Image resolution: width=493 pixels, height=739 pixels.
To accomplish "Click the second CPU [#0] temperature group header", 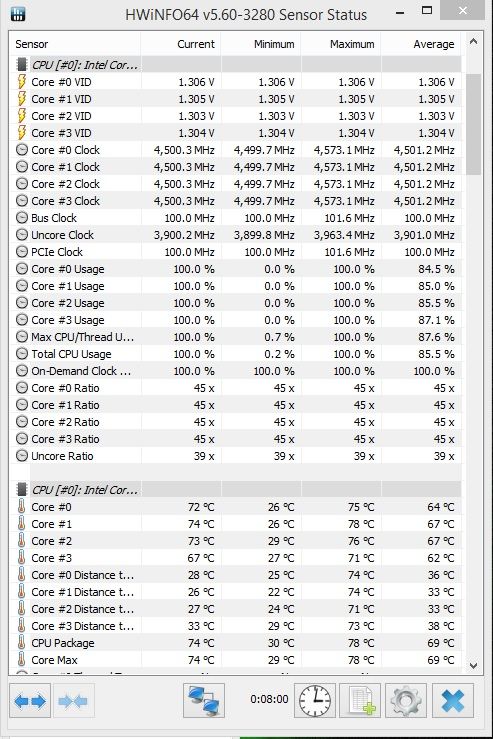I will [x=236, y=490].
